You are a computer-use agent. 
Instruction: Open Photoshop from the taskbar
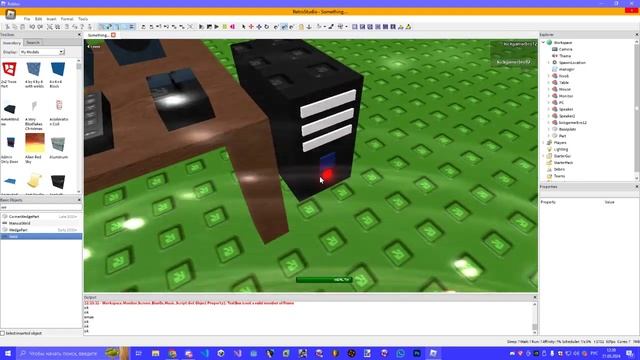(417, 353)
